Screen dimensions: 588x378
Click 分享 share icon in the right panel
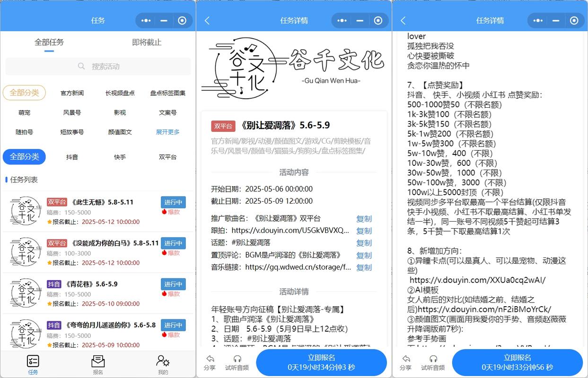coord(406,359)
